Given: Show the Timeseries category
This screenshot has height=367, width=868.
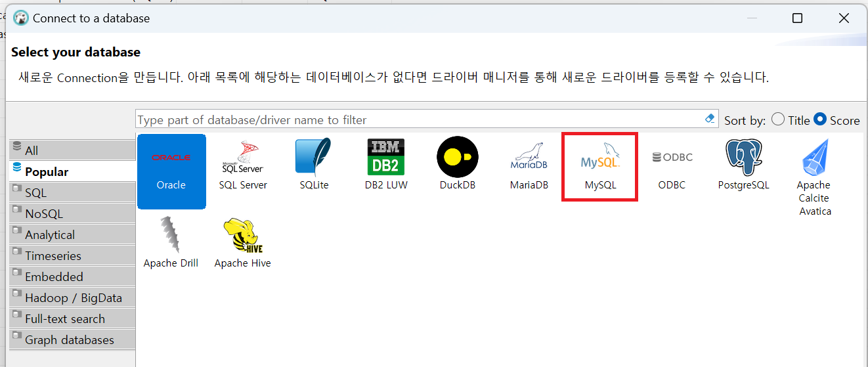Looking at the screenshot, I should (72, 255).
